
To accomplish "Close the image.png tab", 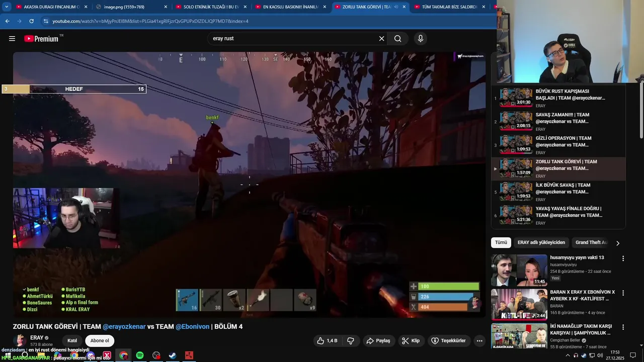I will (x=166, y=7).
